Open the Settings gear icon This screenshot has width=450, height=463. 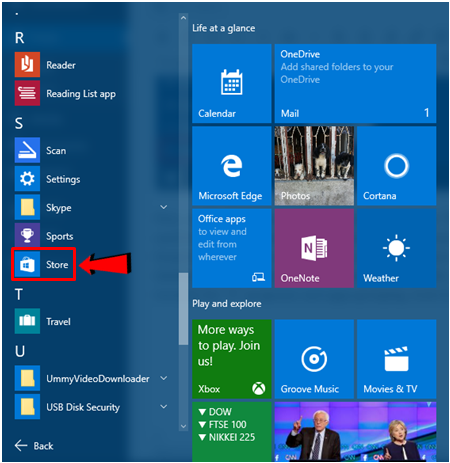[27, 179]
